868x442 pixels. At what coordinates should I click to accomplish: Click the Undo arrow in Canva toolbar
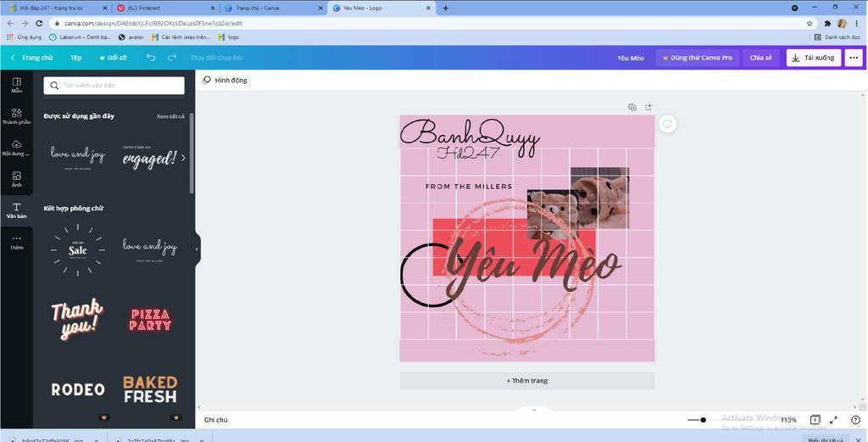pyautogui.click(x=151, y=58)
